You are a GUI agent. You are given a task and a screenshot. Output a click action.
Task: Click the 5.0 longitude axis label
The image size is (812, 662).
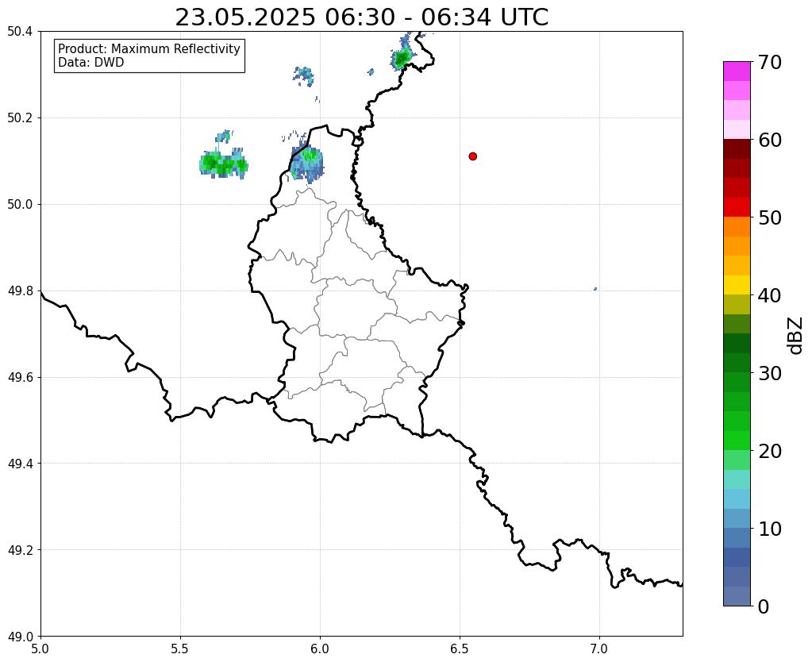40,649
